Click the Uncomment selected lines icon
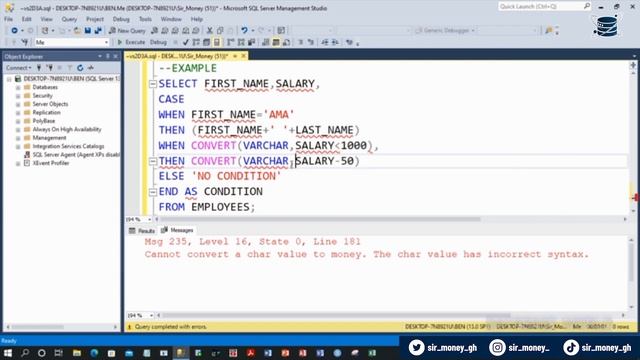 (x=311, y=42)
